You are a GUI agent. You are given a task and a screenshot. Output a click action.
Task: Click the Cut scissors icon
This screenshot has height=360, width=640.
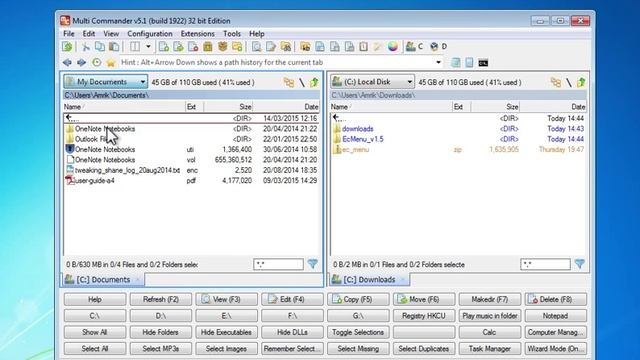[85, 47]
